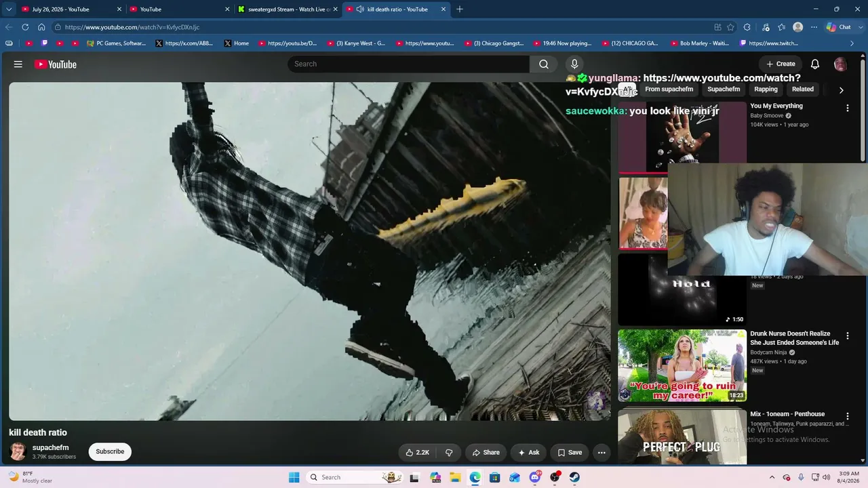Open YouTube notifications bell
The height and width of the screenshot is (488, 868).
815,64
